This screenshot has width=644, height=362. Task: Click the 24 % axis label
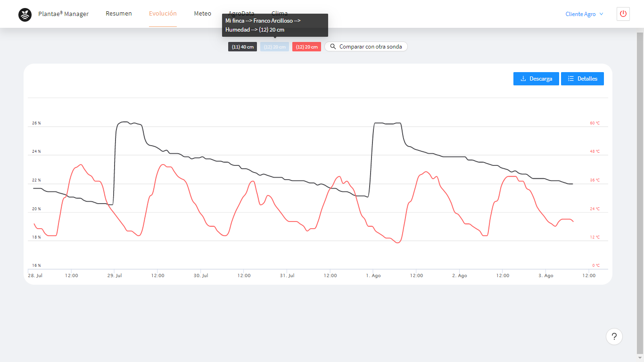coord(36,152)
